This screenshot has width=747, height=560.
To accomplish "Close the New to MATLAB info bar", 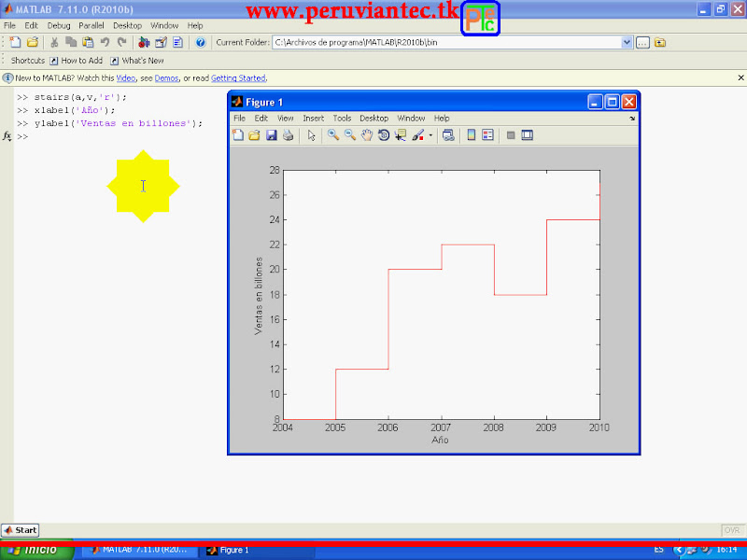I will click(740, 77).
